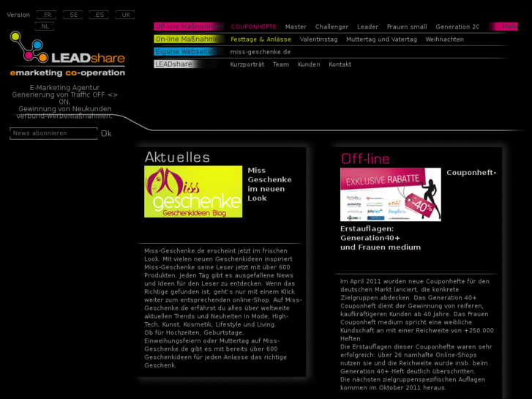Image resolution: width=532 pixels, height=399 pixels.
Task: Open the Generation 20 link
Action: (457, 27)
